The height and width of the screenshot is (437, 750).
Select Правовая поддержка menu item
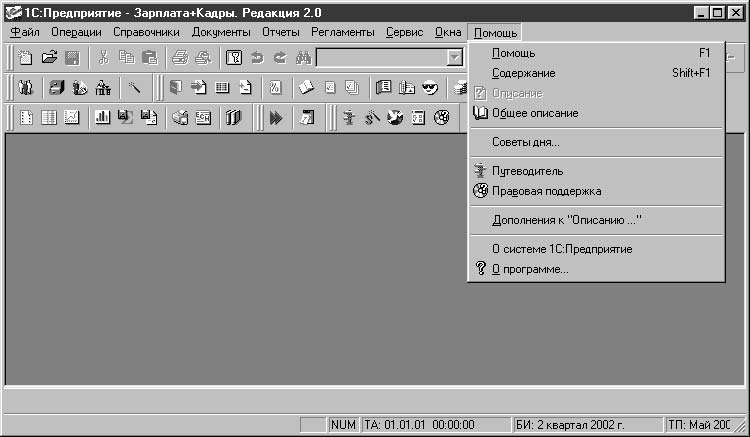coord(546,191)
